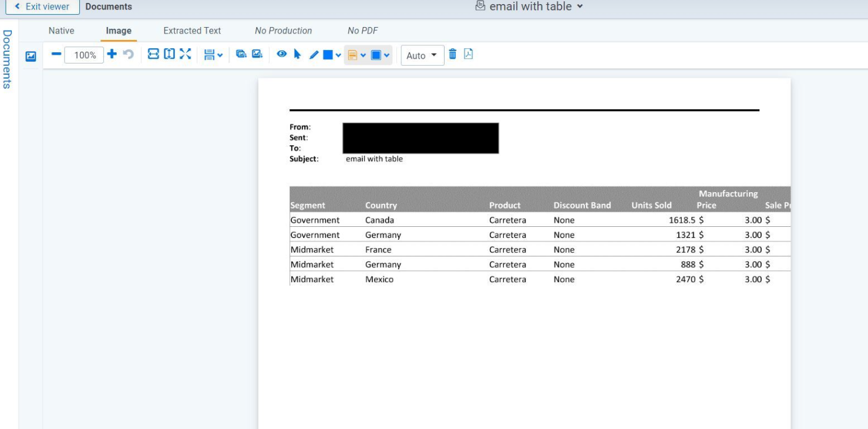Zoom in with the plus icon

112,54
